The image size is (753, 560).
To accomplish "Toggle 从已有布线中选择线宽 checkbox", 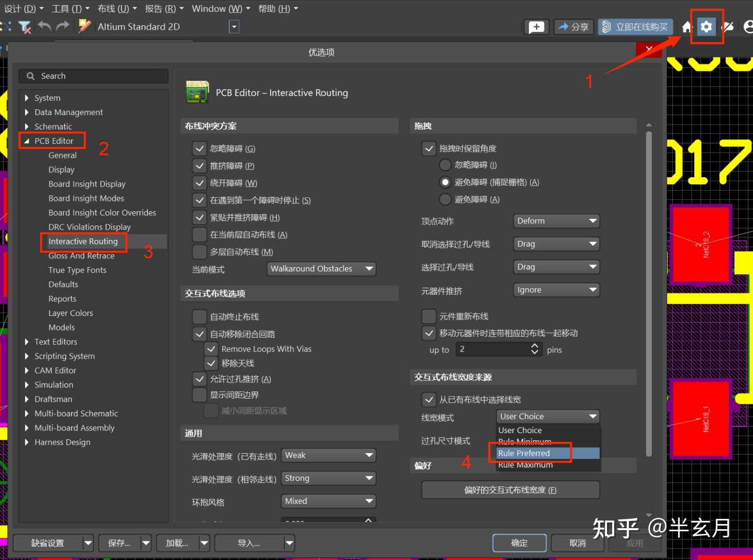I will [429, 400].
